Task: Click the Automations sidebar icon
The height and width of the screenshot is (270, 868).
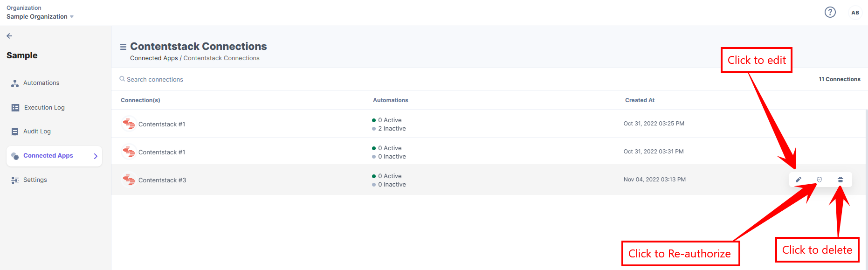Action: tap(15, 83)
